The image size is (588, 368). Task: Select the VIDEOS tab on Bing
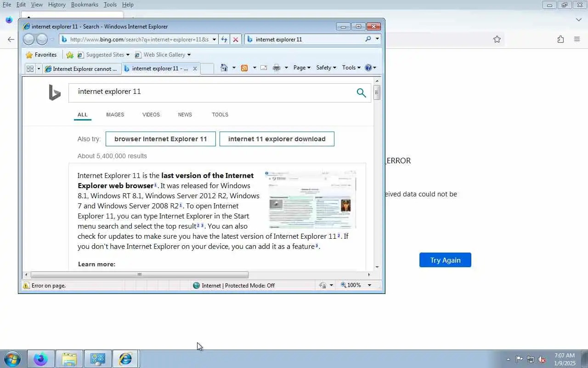151,115
